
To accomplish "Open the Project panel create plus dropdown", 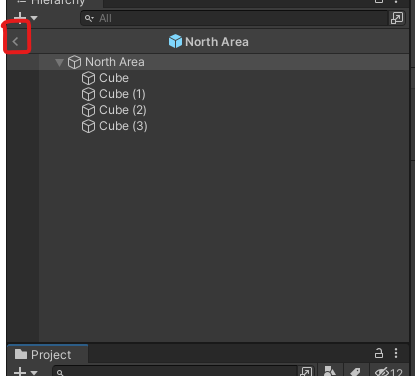I will point(25,371).
